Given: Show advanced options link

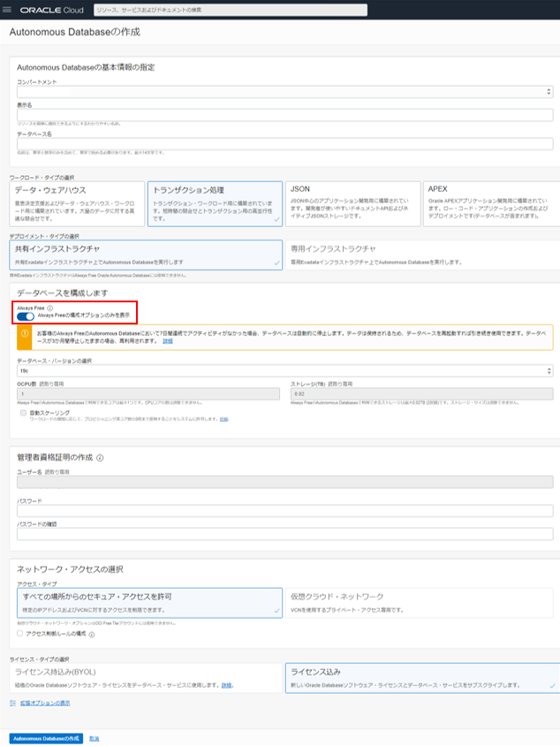Looking at the screenshot, I should coord(45,703).
